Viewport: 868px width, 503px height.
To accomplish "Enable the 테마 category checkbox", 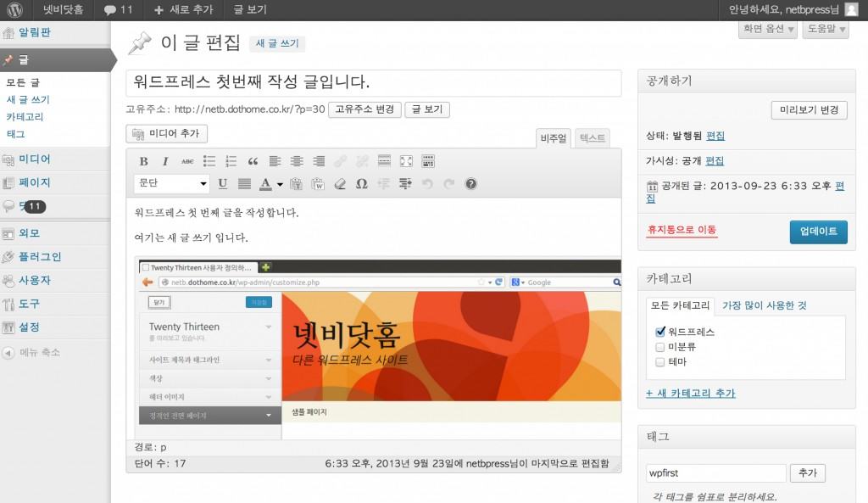I will (660, 362).
